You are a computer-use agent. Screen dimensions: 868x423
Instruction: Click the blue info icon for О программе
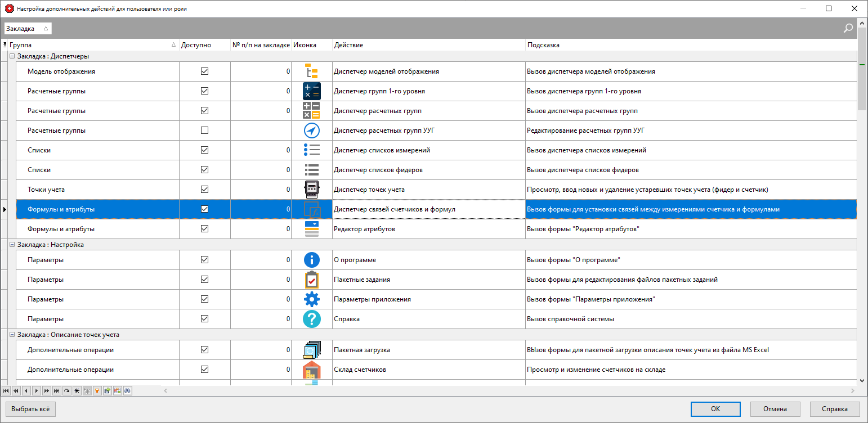311,259
